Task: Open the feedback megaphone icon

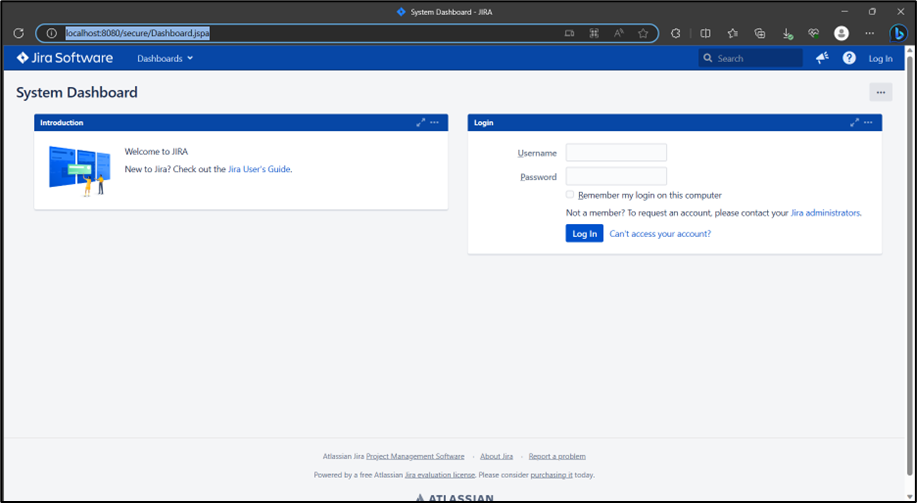Action: [822, 58]
